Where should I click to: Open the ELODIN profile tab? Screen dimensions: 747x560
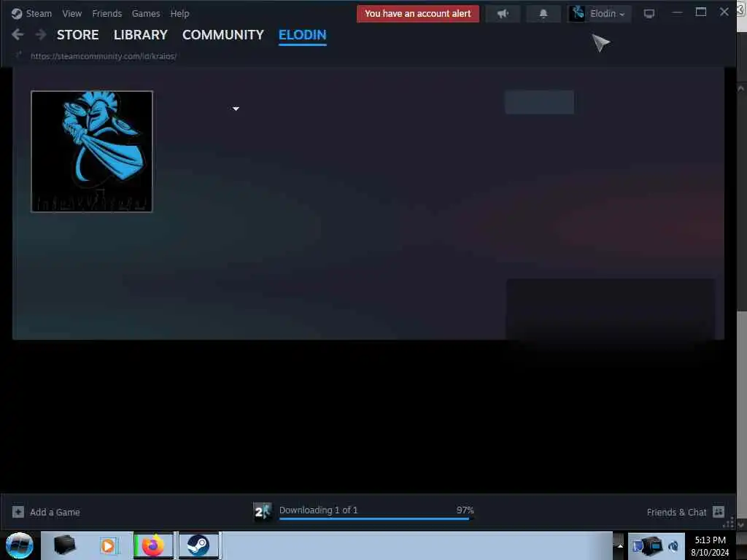click(x=303, y=35)
